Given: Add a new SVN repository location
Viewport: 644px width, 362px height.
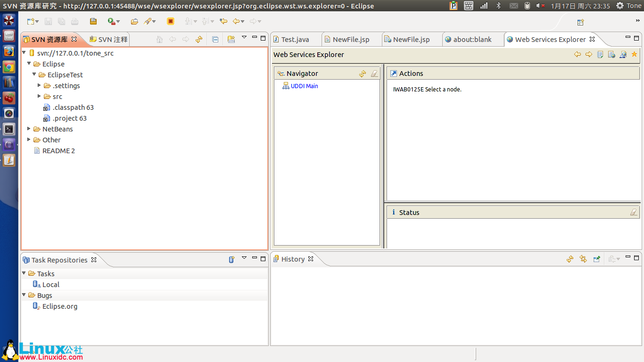Looking at the screenshot, I should 231,40.
